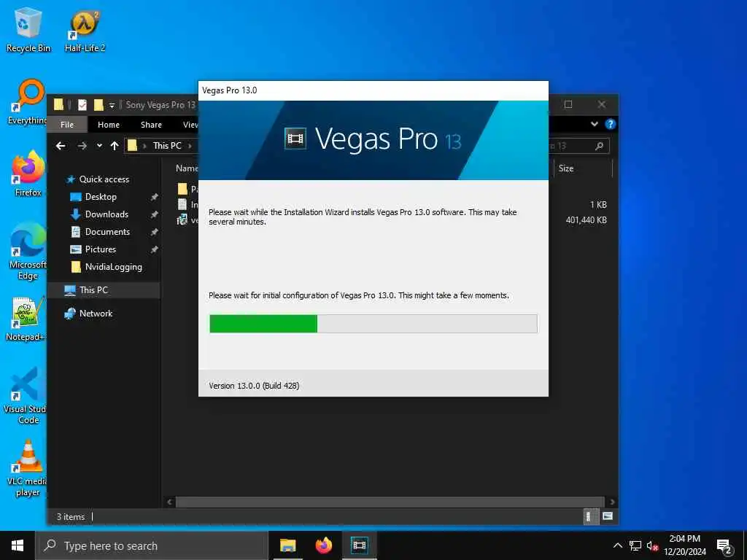Image resolution: width=747 pixels, height=560 pixels.
Task: Open Pictures in the navigation pane
Action: 100,249
